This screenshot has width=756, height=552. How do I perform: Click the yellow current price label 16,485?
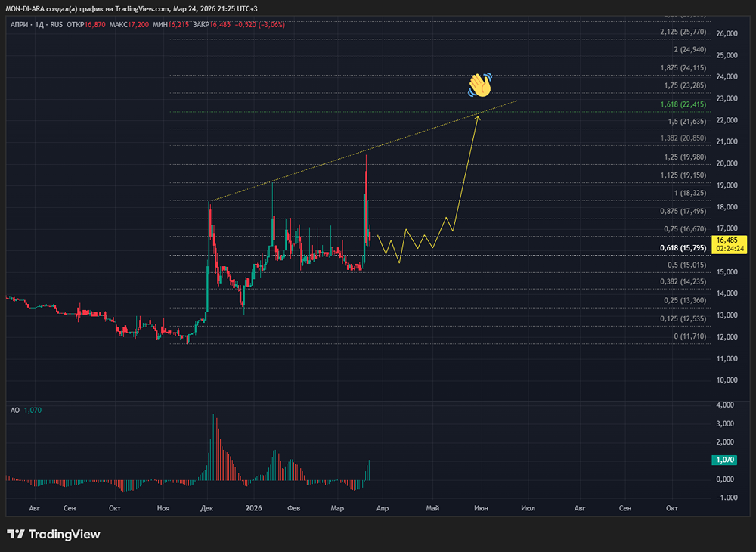(729, 244)
